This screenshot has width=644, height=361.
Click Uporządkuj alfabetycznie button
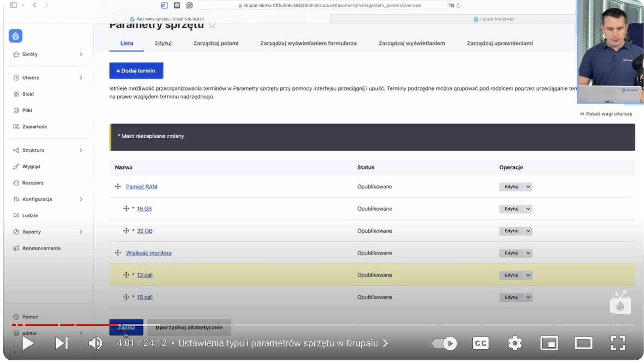pyautogui.click(x=189, y=328)
